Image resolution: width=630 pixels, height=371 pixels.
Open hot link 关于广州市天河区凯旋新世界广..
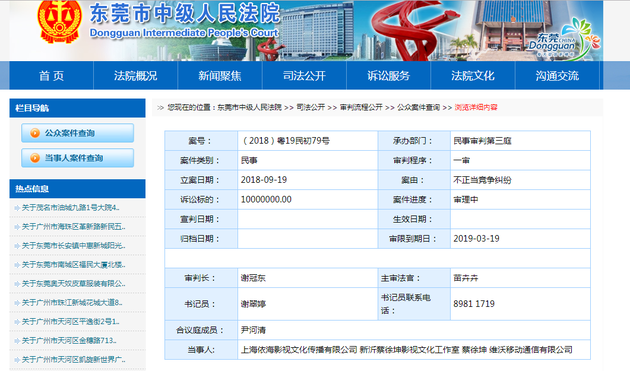(73, 360)
